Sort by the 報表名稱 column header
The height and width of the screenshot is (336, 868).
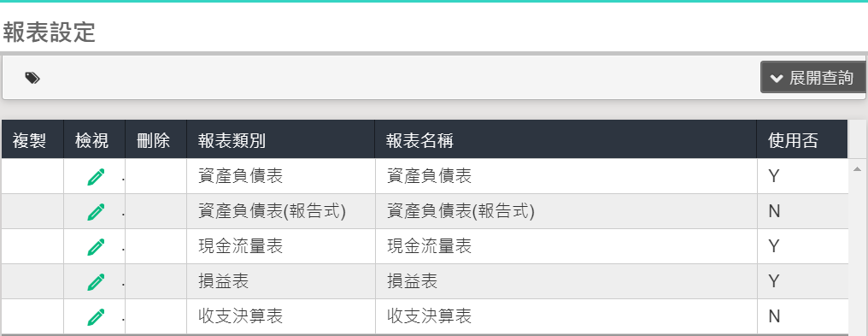tap(566, 139)
